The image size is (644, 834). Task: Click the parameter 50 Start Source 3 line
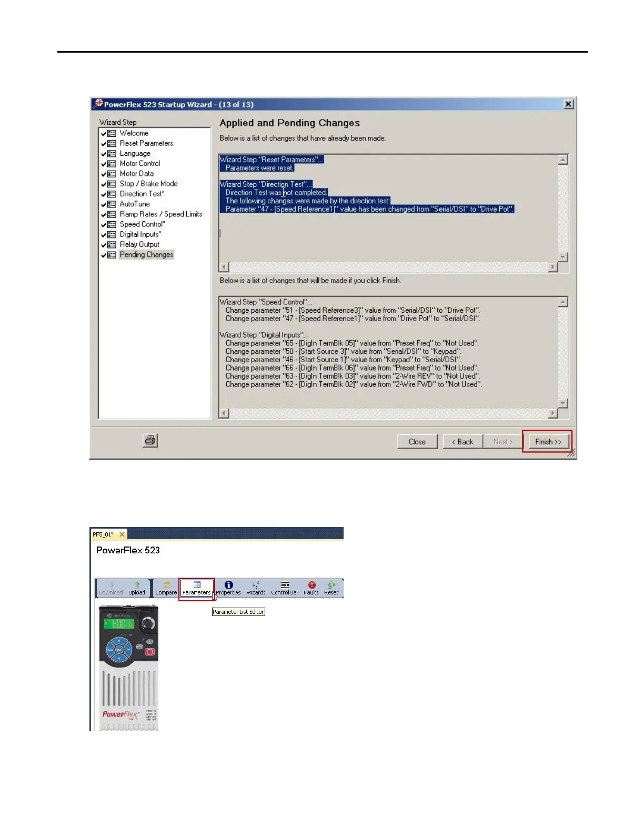tap(343, 351)
